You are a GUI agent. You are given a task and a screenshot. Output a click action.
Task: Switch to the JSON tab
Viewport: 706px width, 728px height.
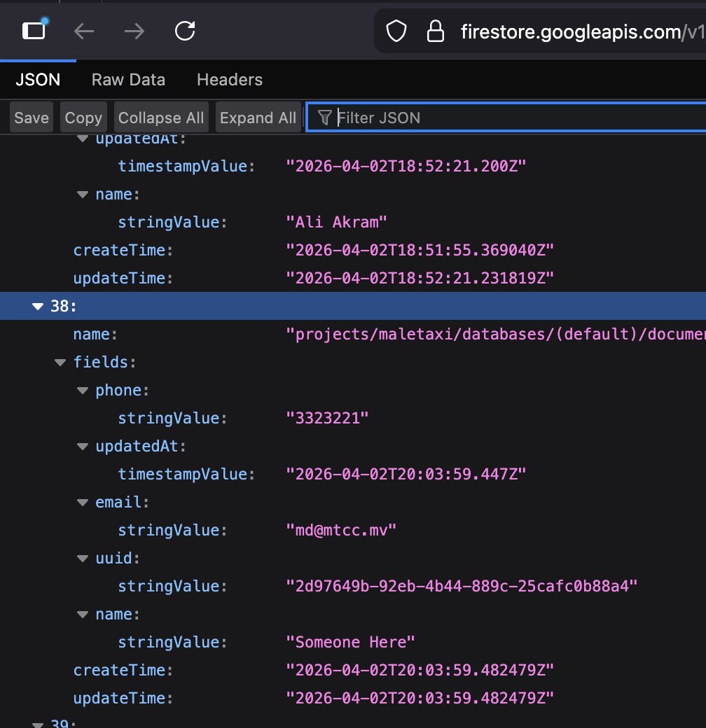click(x=38, y=80)
